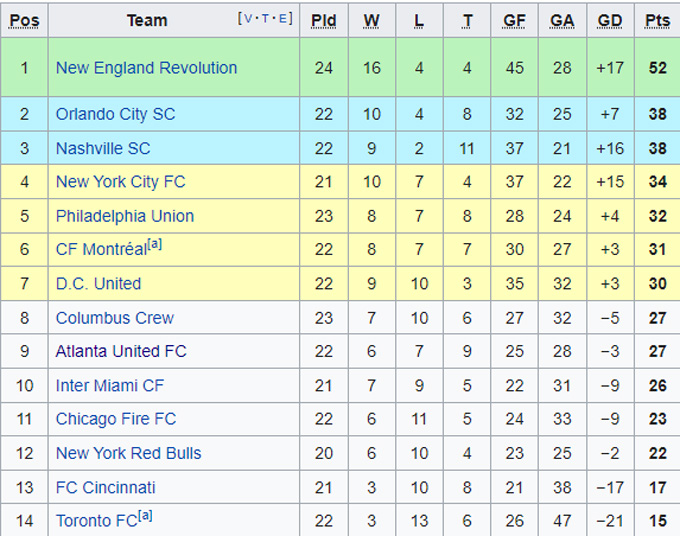680x536 pixels.
Task: Click the V view-template link in header
Action: click(x=247, y=18)
